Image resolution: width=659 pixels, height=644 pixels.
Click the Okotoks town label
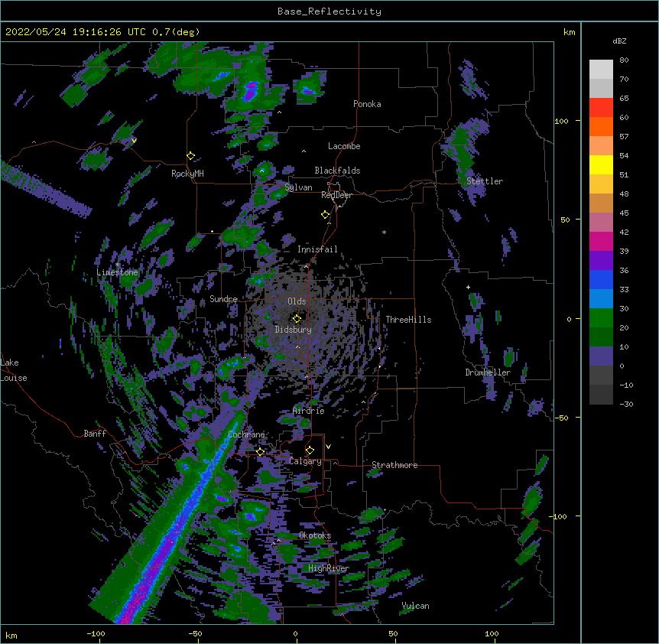coord(315,535)
